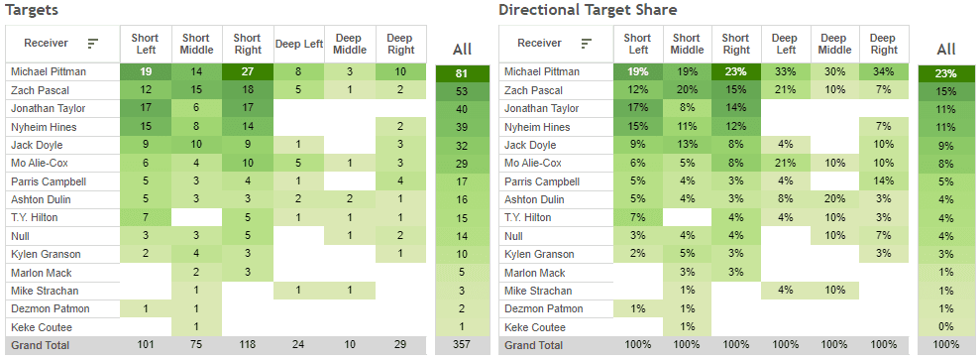The height and width of the screenshot is (359, 980).
Task: Click the Directional Target Share title
Action: pos(588,10)
